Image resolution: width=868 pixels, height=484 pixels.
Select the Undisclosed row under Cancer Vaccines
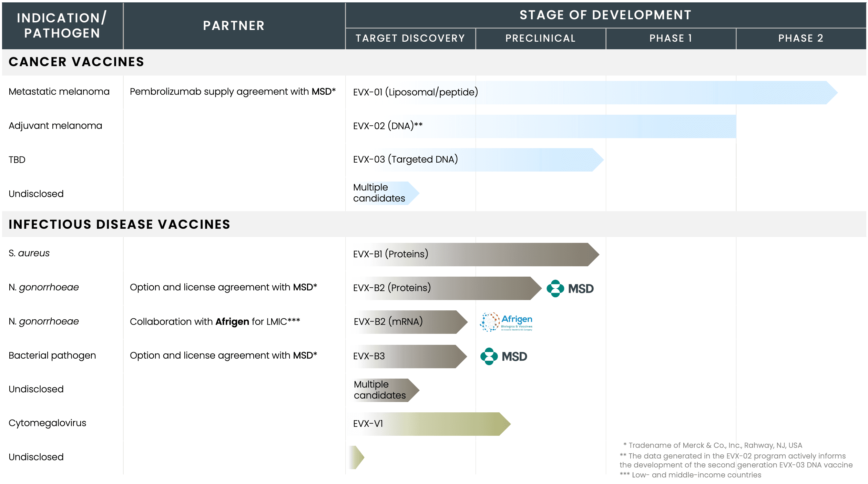[36, 194]
